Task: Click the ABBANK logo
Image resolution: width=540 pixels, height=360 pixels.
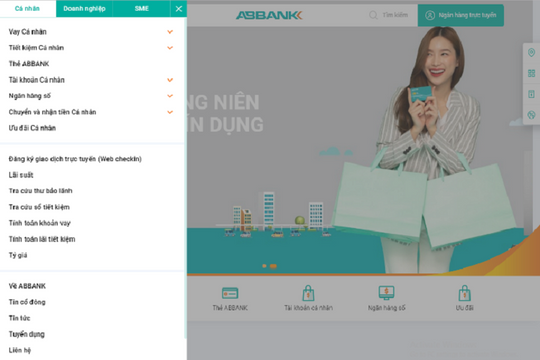Action: [269, 15]
